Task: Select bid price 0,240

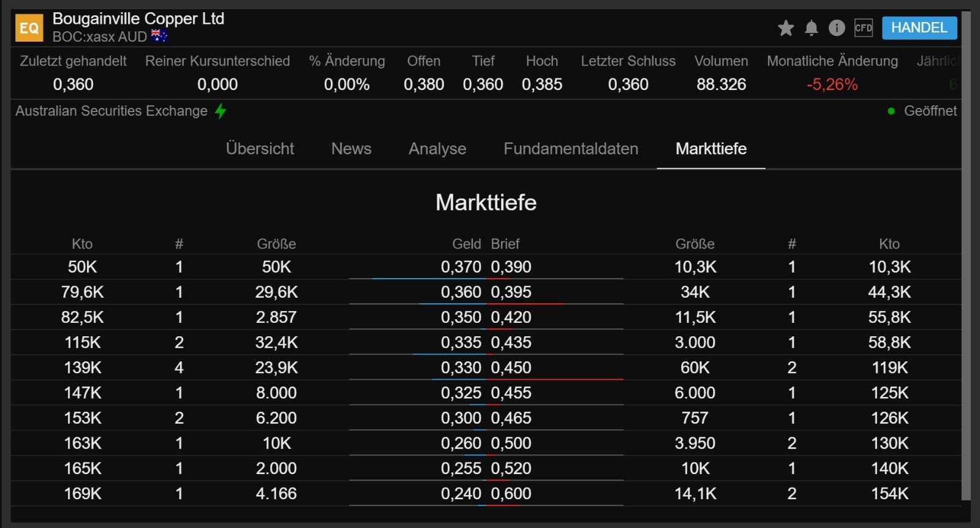Action: (461, 493)
